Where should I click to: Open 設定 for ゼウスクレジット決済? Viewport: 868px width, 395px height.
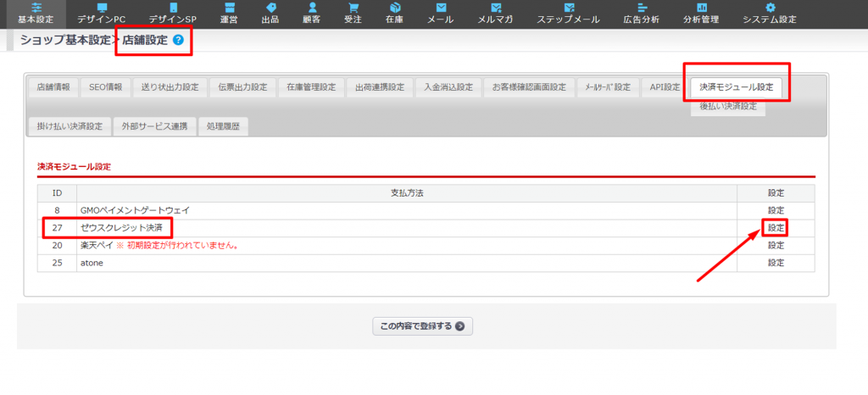(x=776, y=227)
